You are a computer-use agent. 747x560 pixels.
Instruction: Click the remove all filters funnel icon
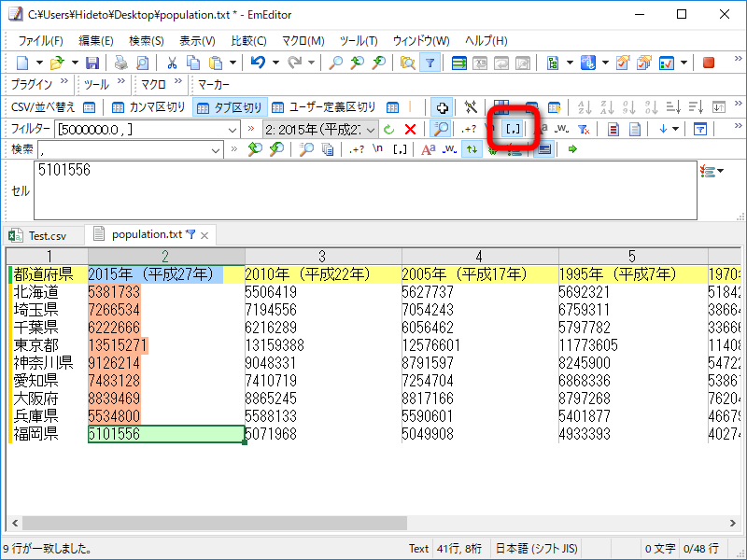click(x=583, y=129)
